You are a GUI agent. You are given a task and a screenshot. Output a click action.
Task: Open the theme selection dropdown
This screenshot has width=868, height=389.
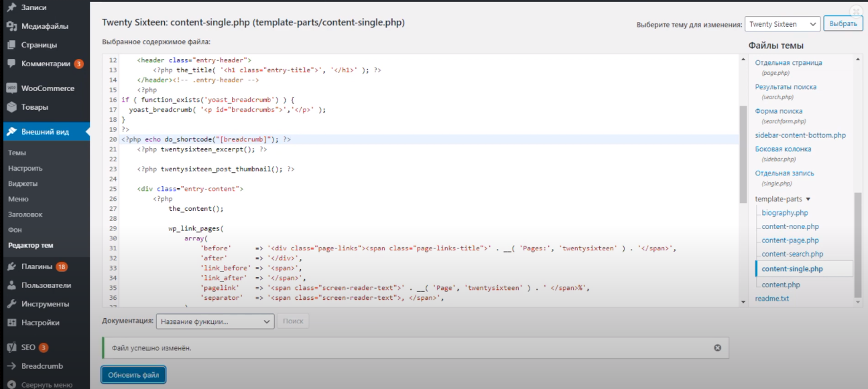point(782,24)
